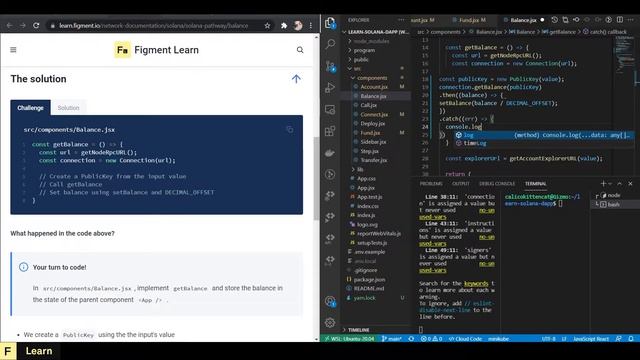Open Chrome's three-dot menu
This screenshot has width=640, height=360.
311,25
